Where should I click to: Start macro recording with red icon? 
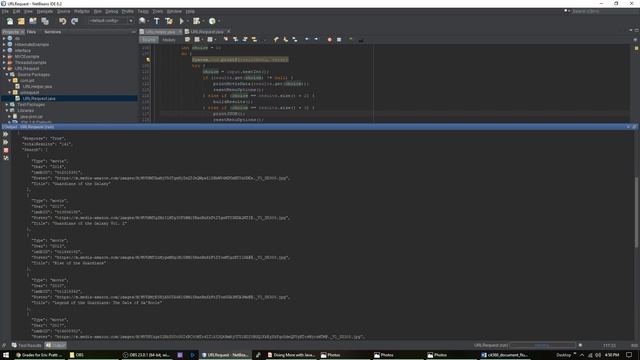tap(329, 40)
